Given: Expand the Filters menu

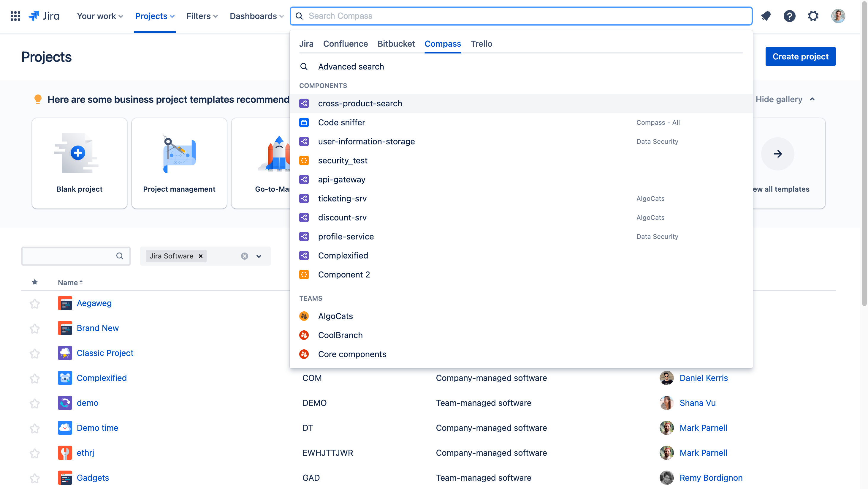Looking at the screenshot, I should (x=202, y=16).
